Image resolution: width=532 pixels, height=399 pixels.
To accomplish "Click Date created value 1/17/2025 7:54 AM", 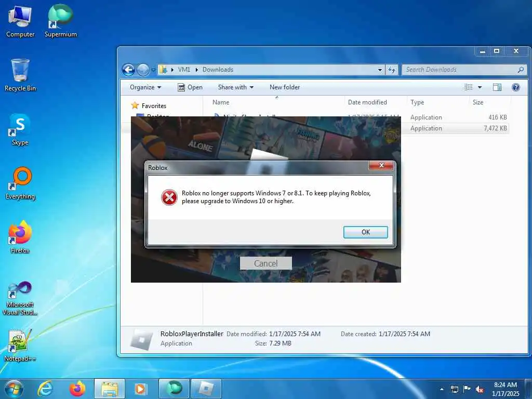I will click(x=404, y=334).
